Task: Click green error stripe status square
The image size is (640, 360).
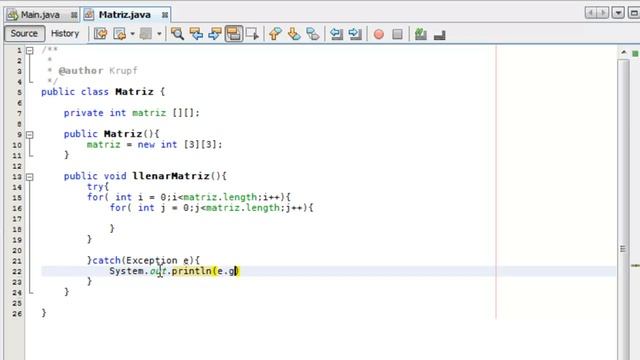Action: pos(635,53)
